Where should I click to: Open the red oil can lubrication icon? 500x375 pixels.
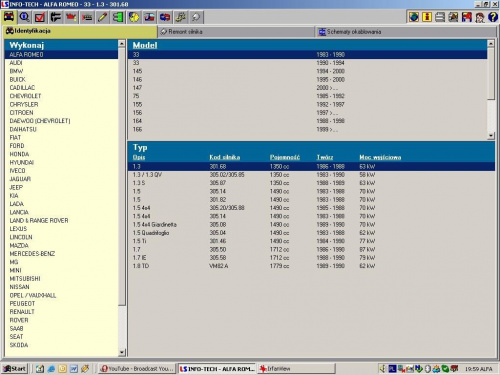[x=71, y=17]
